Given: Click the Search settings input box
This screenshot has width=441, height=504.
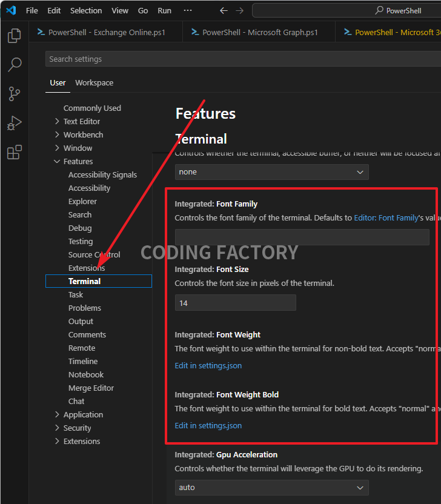Looking at the screenshot, I should coord(243,59).
